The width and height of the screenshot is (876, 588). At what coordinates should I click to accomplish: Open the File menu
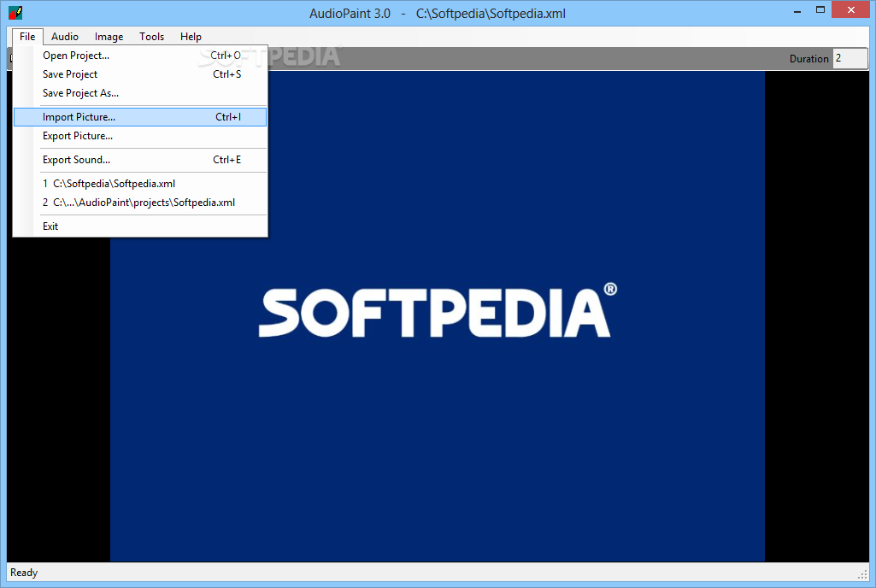point(27,37)
